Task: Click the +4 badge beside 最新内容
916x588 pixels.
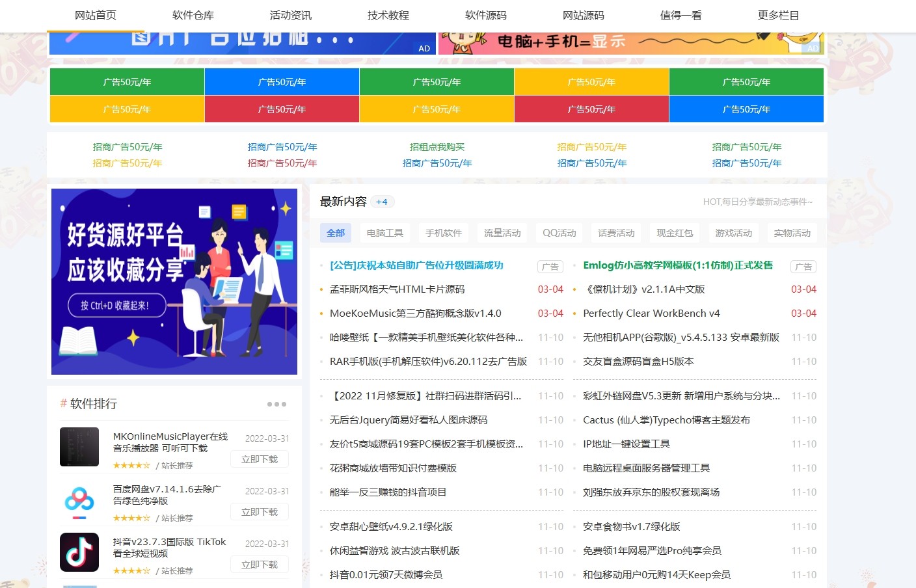Action: (382, 202)
